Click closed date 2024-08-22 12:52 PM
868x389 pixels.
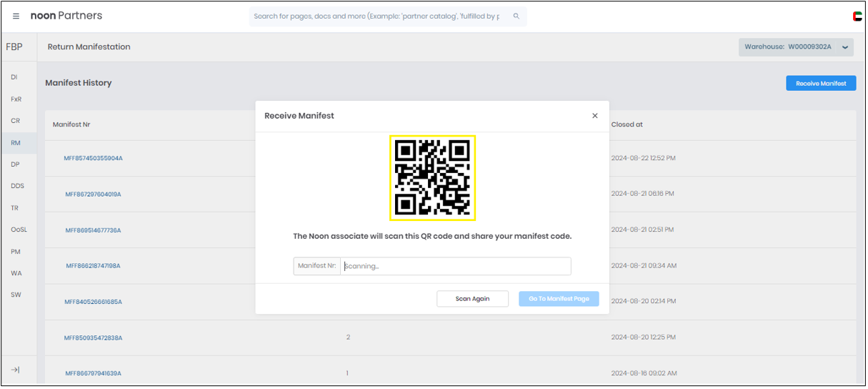point(643,158)
